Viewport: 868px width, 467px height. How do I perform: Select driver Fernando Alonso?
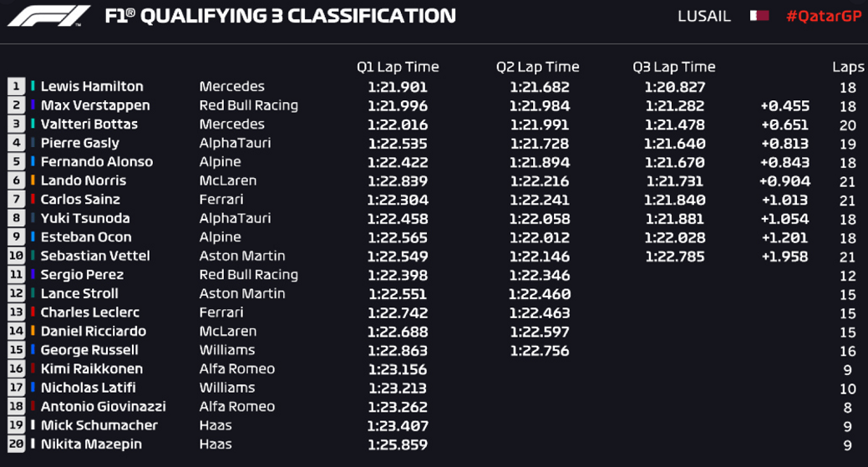point(97,161)
